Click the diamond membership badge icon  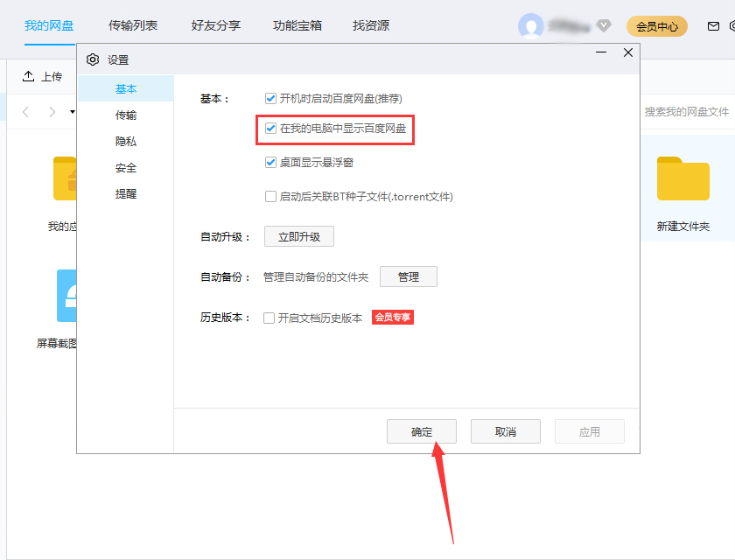[x=604, y=25]
